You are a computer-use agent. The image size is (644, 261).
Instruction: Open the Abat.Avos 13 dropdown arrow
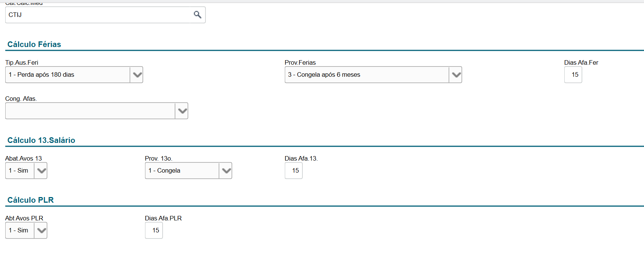(x=41, y=171)
